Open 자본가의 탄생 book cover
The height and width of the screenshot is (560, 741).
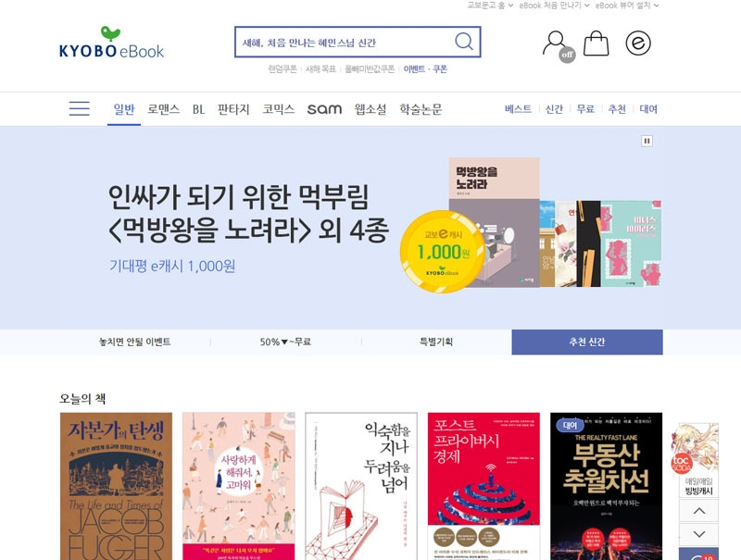117,486
